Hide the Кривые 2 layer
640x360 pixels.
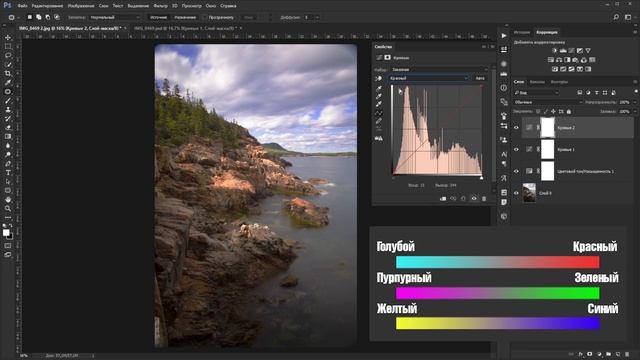pyautogui.click(x=516, y=128)
